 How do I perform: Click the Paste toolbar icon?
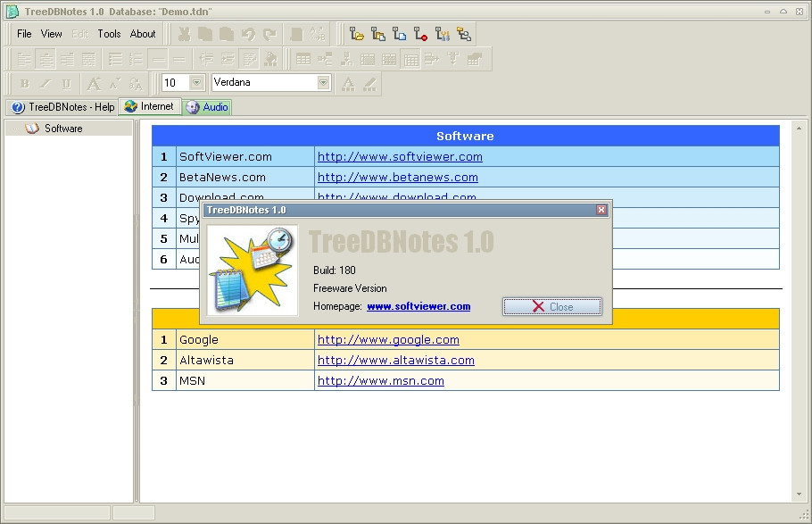tap(227, 34)
